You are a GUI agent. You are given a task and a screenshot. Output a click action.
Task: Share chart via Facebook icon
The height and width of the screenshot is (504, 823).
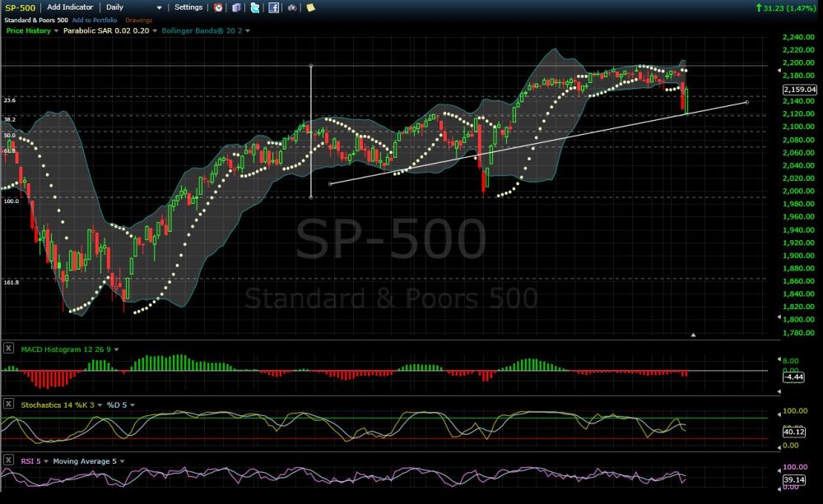273,7
